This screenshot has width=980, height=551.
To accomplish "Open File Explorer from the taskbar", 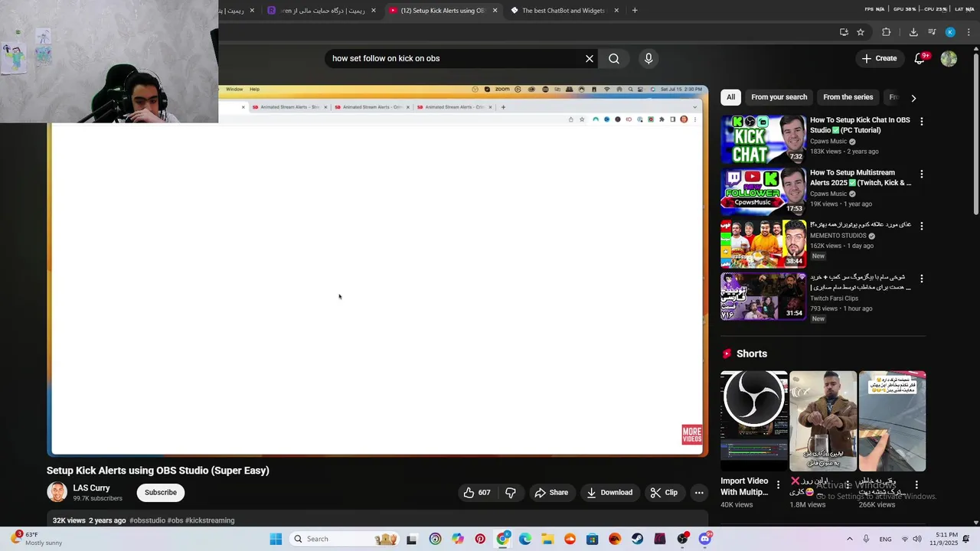I will tap(547, 539).
